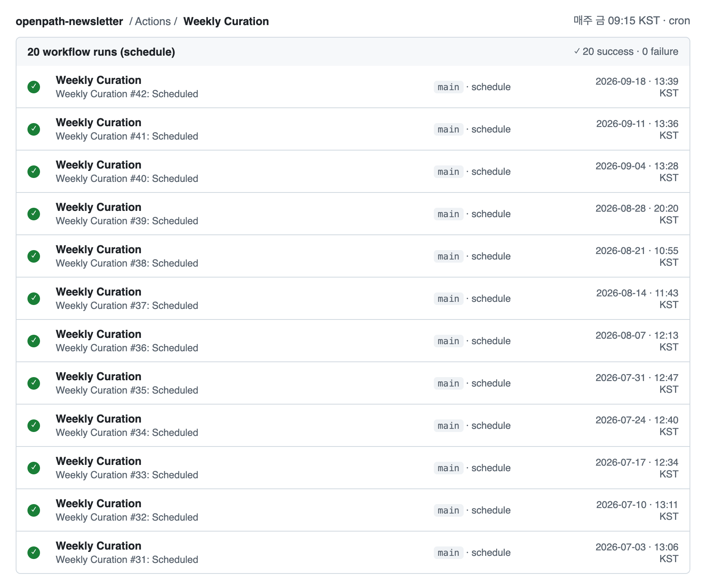Select the text 'Weekly Curation #32: Scheduled'
Viewport: 706px width, 588px height.
pyautogui.click(x=127, y=517)
